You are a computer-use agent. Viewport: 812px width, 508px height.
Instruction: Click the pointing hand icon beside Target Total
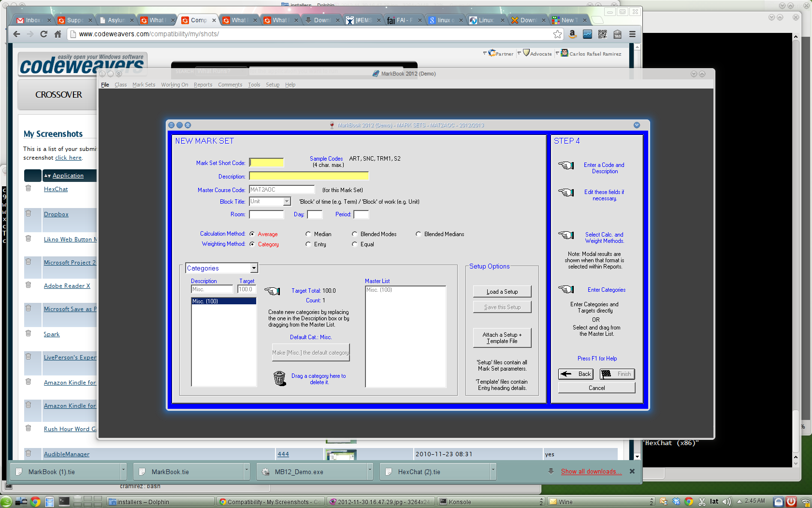click(272, 291)
